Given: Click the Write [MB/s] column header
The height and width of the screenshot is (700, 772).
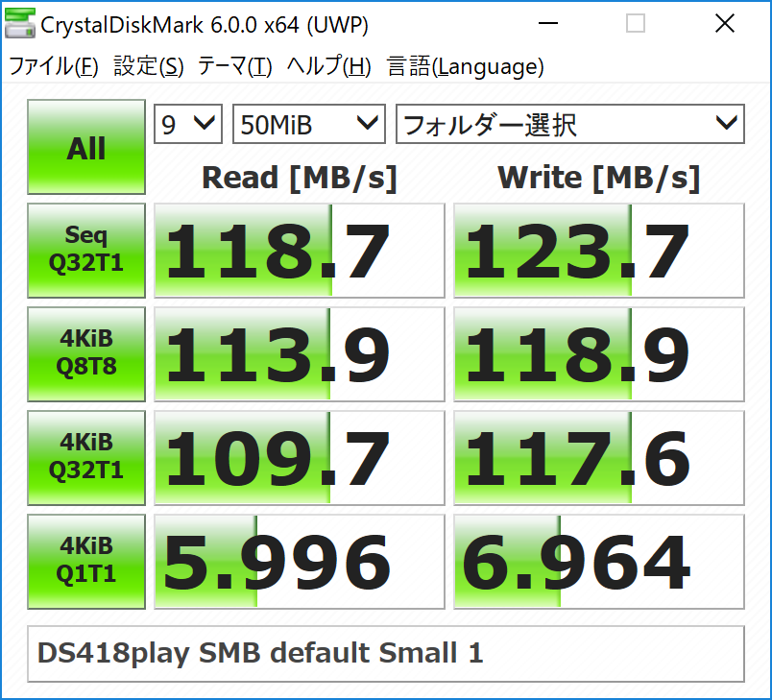Looking at the screenshot, I should click(599, 178).
